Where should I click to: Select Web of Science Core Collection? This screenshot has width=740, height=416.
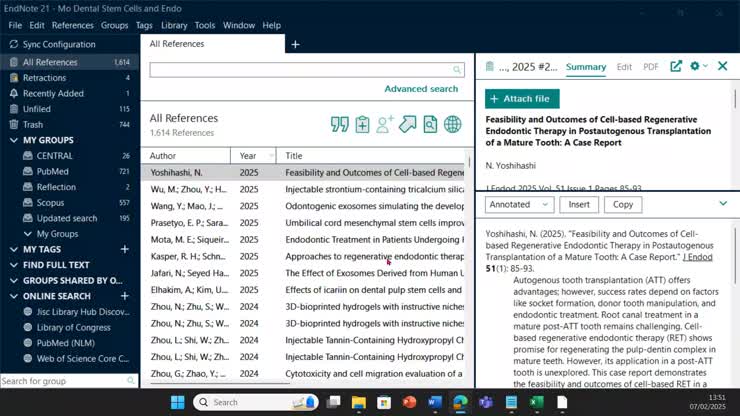(x=70, y=358)
